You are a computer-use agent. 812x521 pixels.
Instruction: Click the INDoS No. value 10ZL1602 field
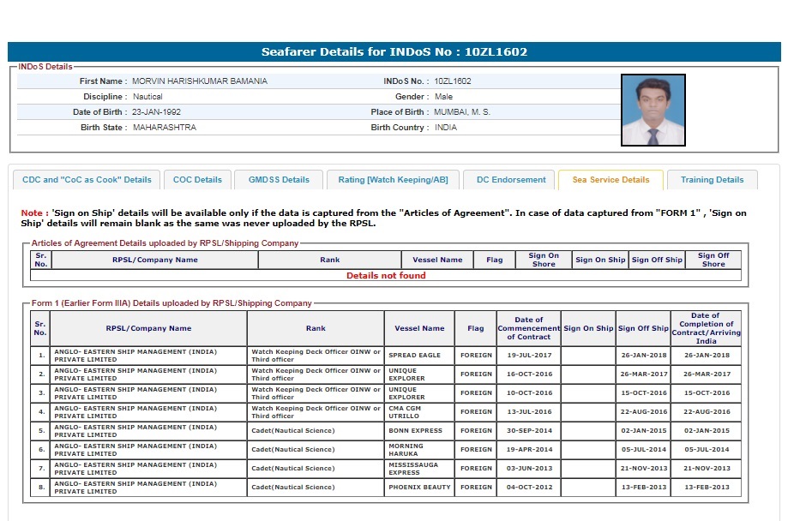tap(453, 81)
